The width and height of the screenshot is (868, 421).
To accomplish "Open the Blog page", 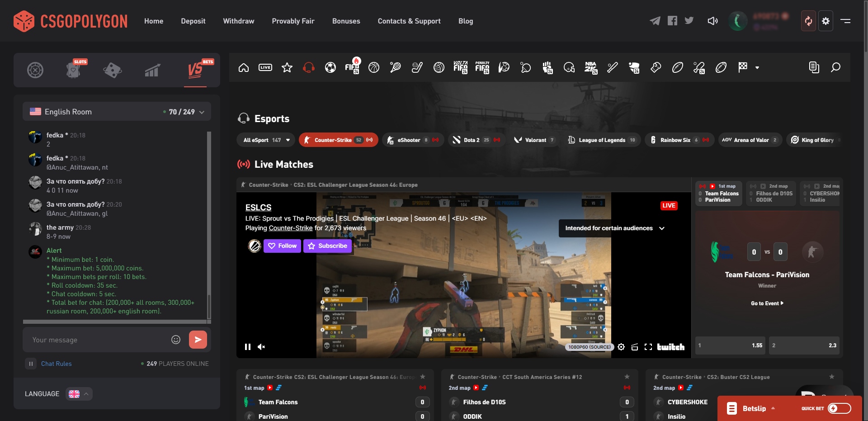I will click(x=466, y=21).
